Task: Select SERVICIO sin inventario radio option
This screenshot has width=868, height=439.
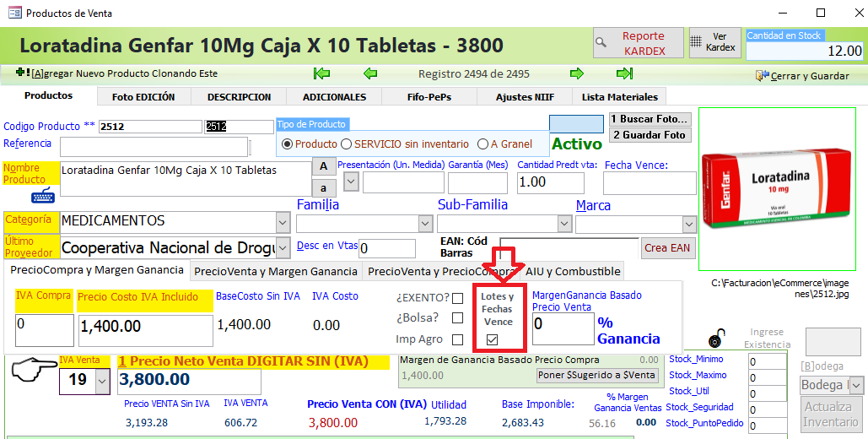Action: (x=346, y=144)
